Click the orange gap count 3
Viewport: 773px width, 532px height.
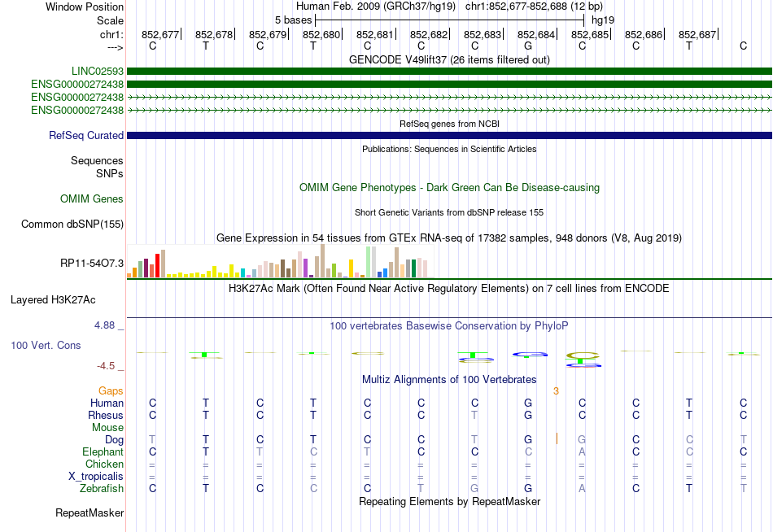coord(556,391)
